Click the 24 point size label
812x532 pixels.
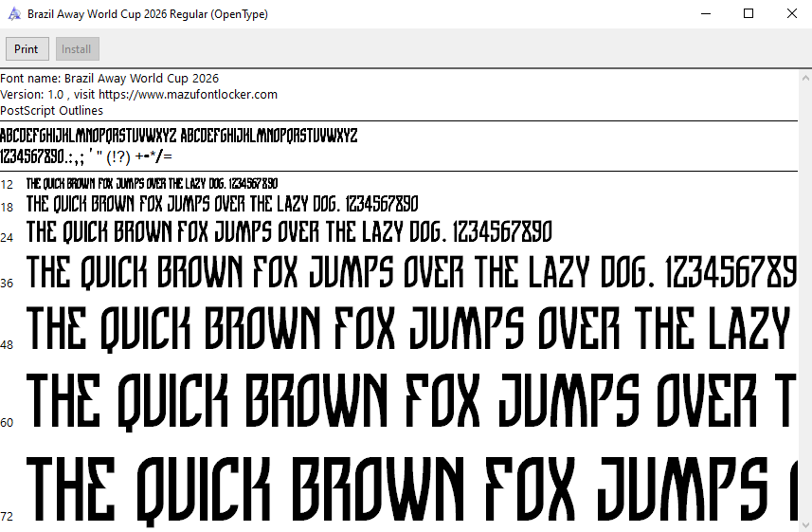[7, 237]
